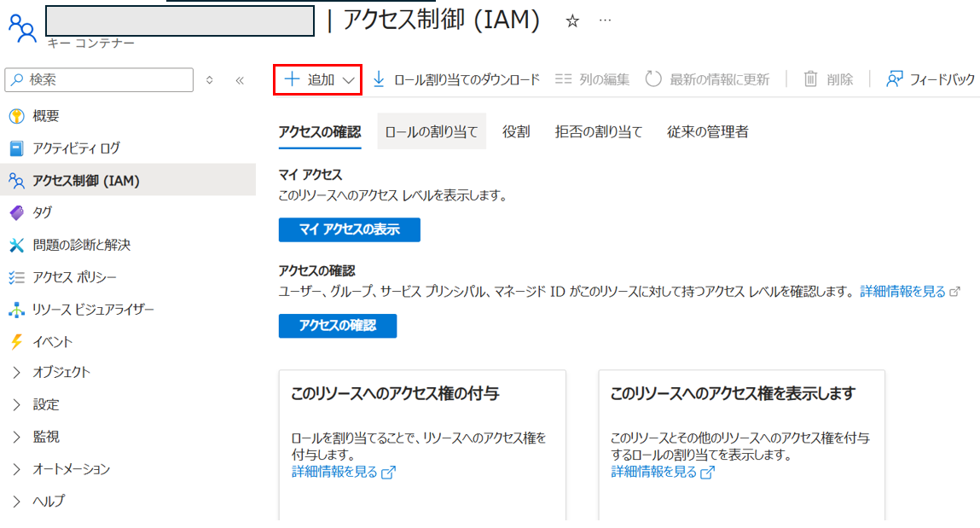Open the 追加 dropdown chevron
The width and height of the screenshot is (980, 528).
[x=349, y=80]
